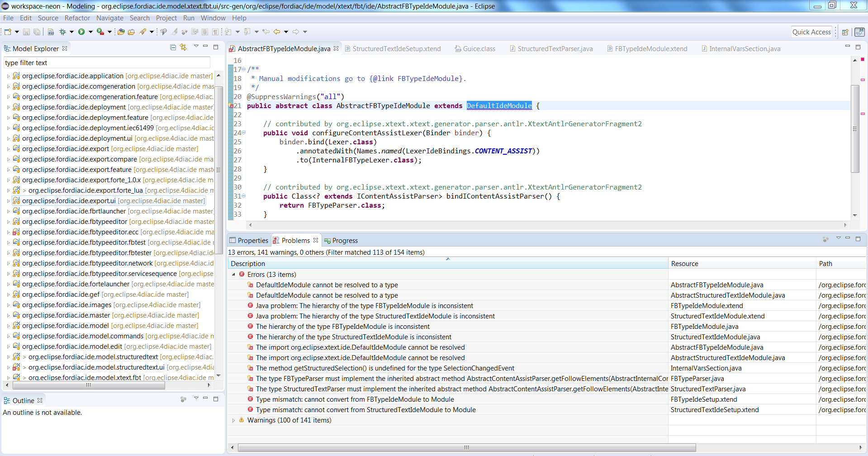Open the Search toolbar dropdown arrow
868x456 pixels.
[152, 32]
